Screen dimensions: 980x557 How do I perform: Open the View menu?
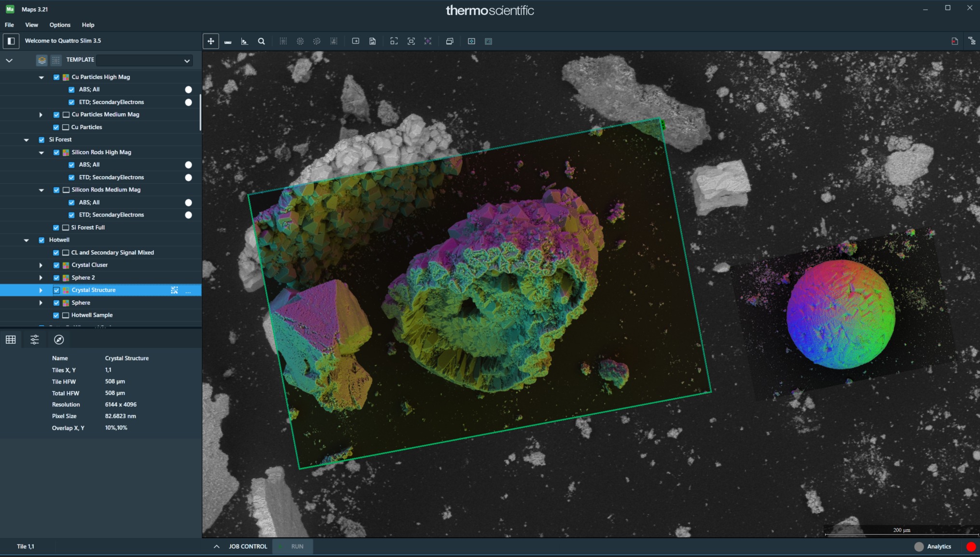[31, 25]
